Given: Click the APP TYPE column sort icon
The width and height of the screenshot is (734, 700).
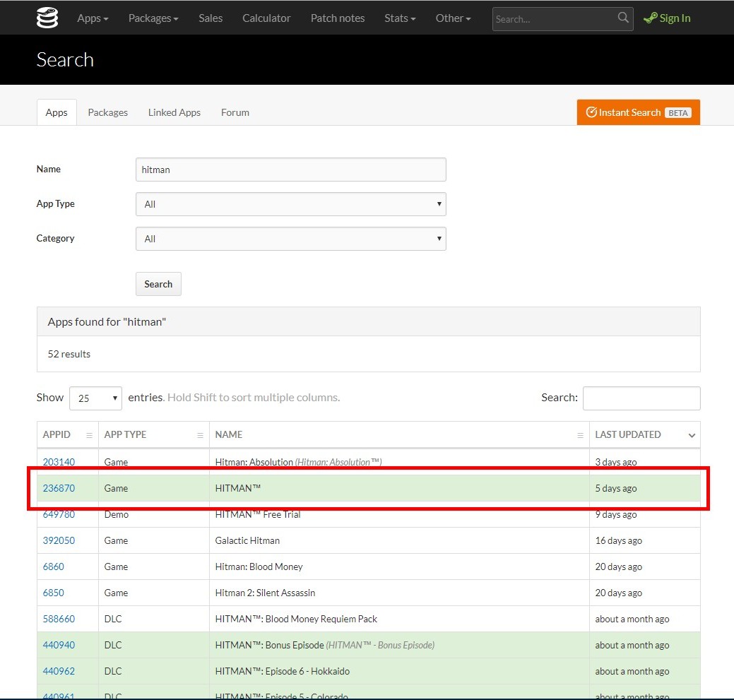Looking at the screenshot, I should click(x=200, y=435).
